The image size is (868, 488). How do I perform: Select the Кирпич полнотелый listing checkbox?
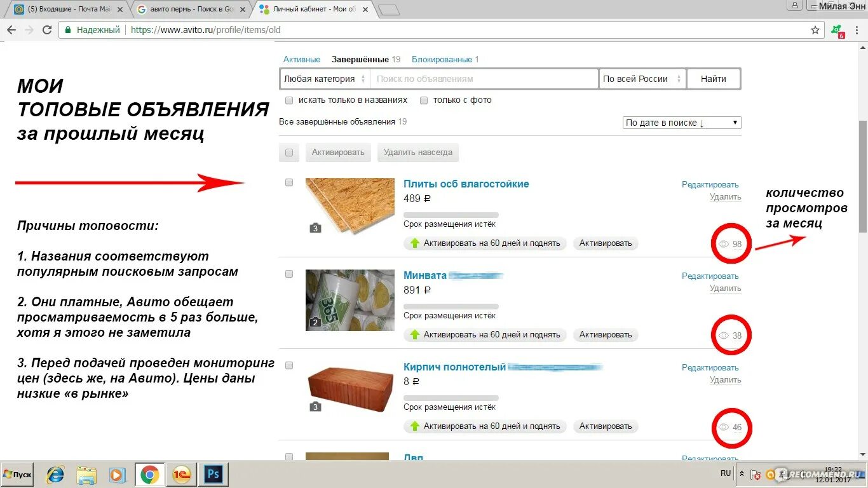tap(289, 365)
